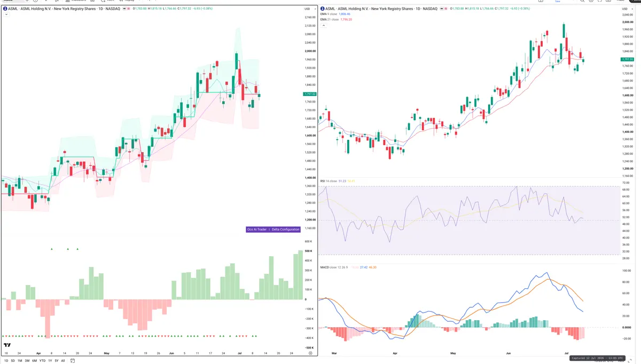Image resolution: width=641 pixels, height=364 pixels.
Task: Select the 3M date range
Action: [27, 361]
